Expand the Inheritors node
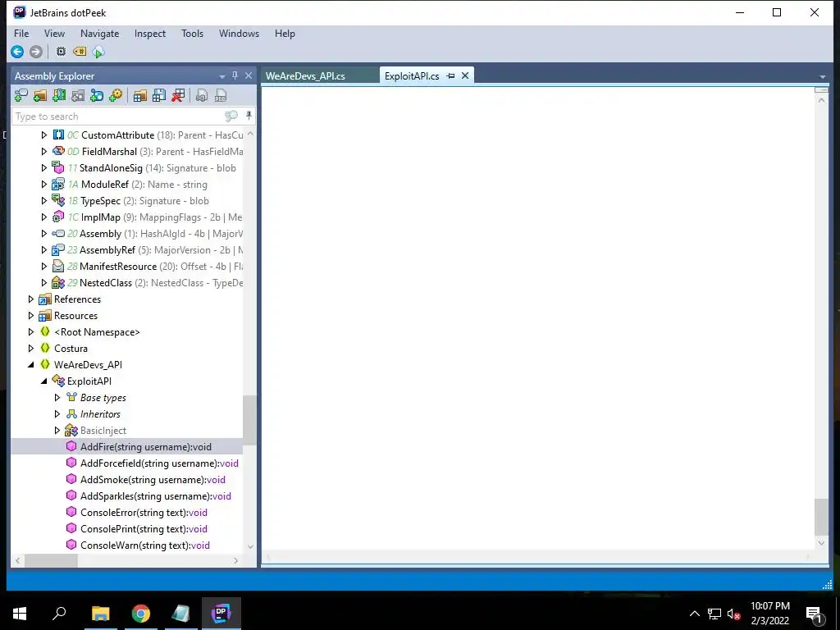Screen dimensions: 840x630 (57, 414)
